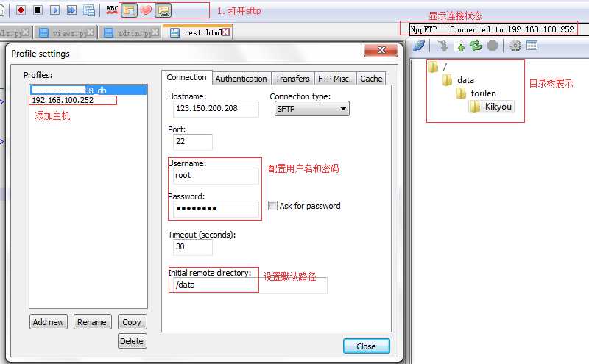
Task: Close the views.py tab with its X
Action: 90,32
